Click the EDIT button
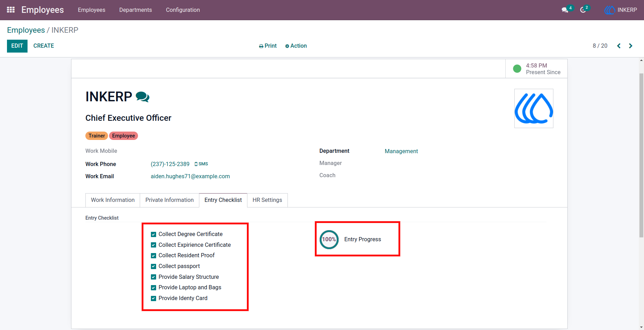Viewport: 644px width, 330px height. [x=17, y=46]
